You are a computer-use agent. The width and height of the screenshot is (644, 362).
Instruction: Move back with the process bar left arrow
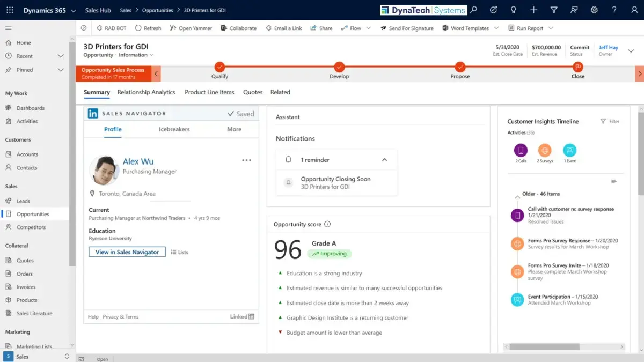coord(156,73)
